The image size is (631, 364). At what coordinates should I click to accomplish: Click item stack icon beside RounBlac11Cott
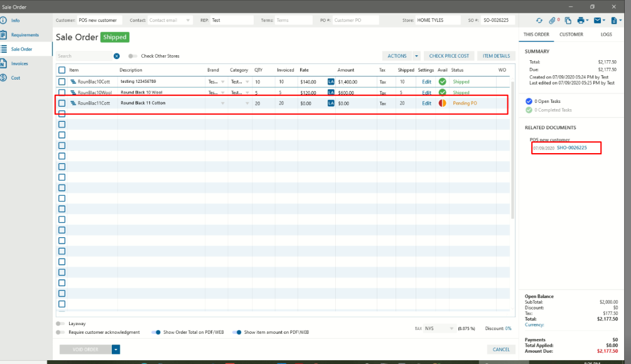tap(73, 103)
